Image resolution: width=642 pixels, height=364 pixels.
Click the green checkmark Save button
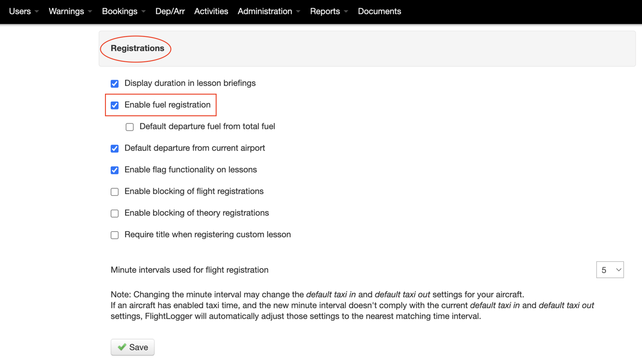tap(133, 347)
